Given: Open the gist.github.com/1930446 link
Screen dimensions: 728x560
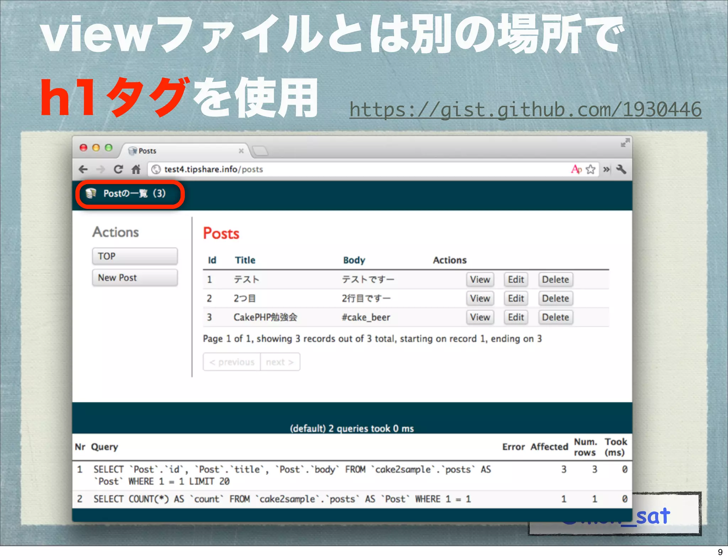Looking at the screenshot, I should (x=525, y=109).
